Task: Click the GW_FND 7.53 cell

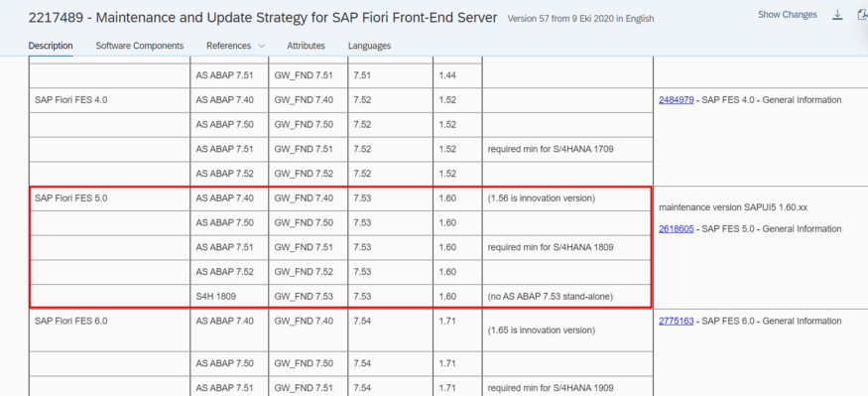Action: pos(309,297)
